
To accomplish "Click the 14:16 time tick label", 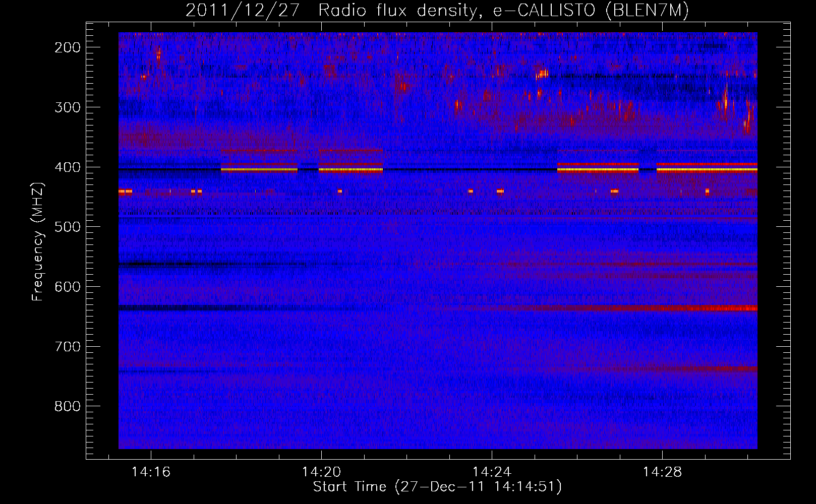I will click(151, 472).
